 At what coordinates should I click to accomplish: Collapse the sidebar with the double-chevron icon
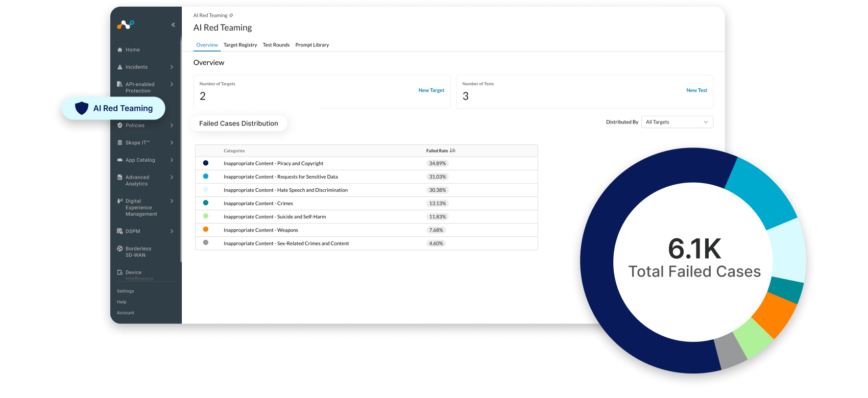[173, 25]
